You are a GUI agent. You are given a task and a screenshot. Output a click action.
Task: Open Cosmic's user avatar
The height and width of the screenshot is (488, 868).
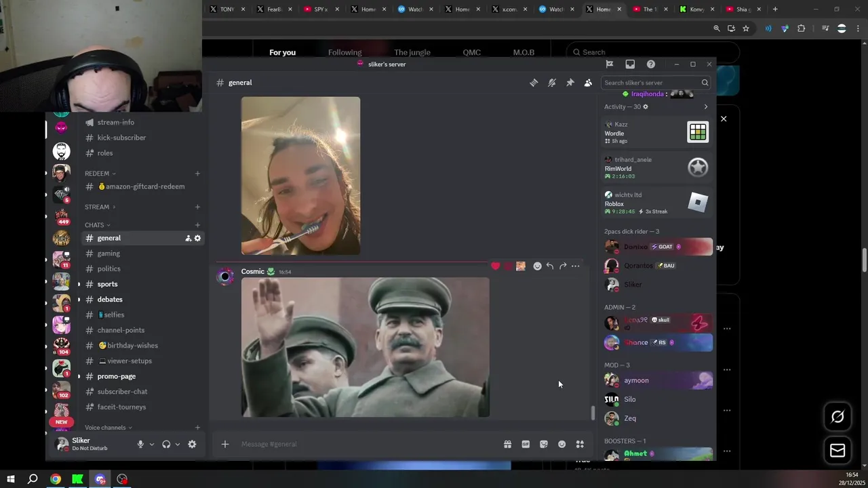click(225, 277)
